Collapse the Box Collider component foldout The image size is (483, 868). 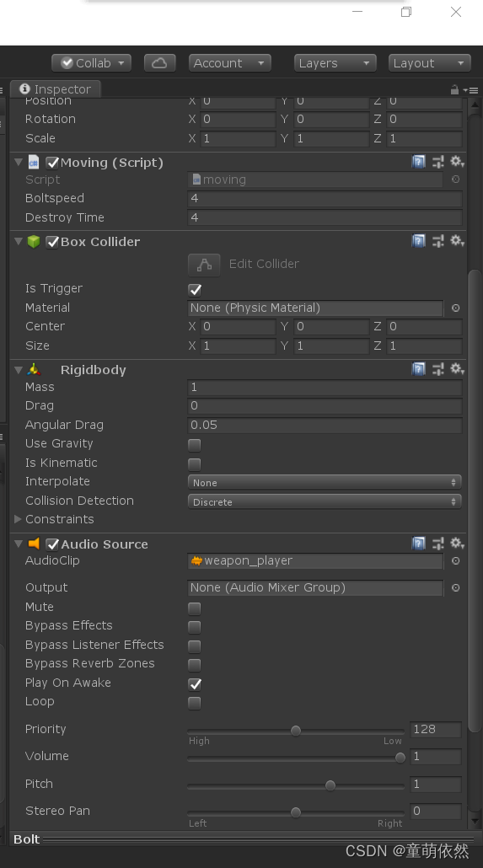click(19, 241)
